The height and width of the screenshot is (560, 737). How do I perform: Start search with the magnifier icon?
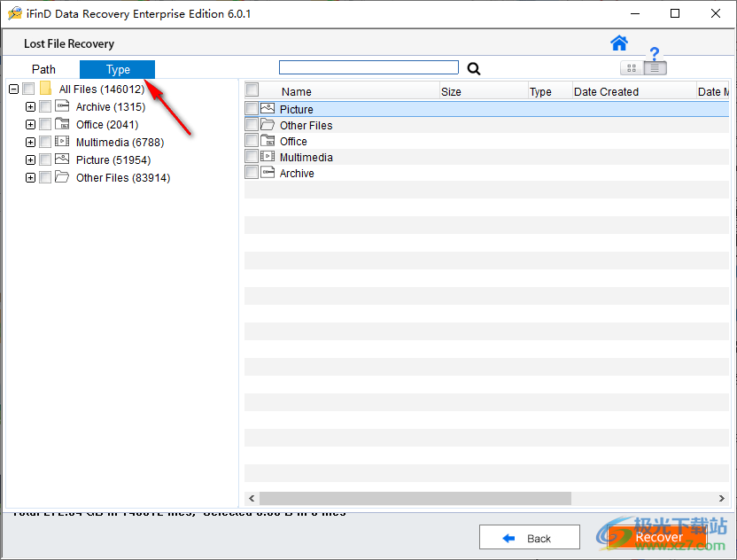point(473,67)
